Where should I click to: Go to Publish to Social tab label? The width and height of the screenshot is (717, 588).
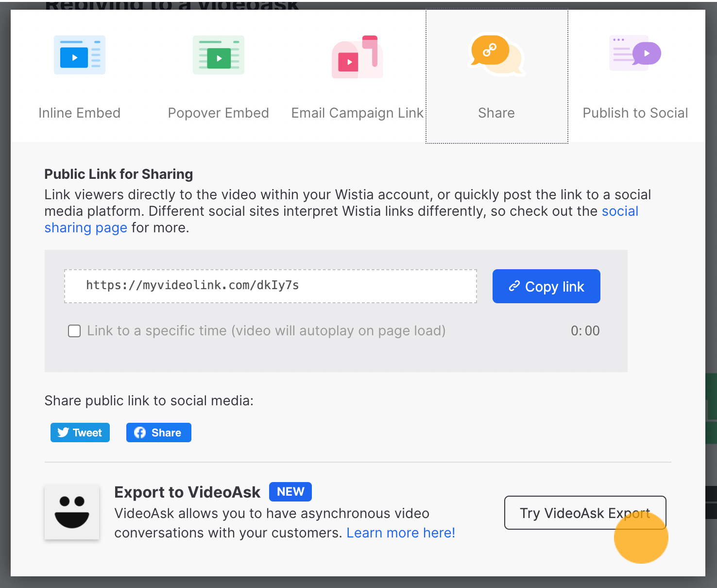(x=635, y=113)
